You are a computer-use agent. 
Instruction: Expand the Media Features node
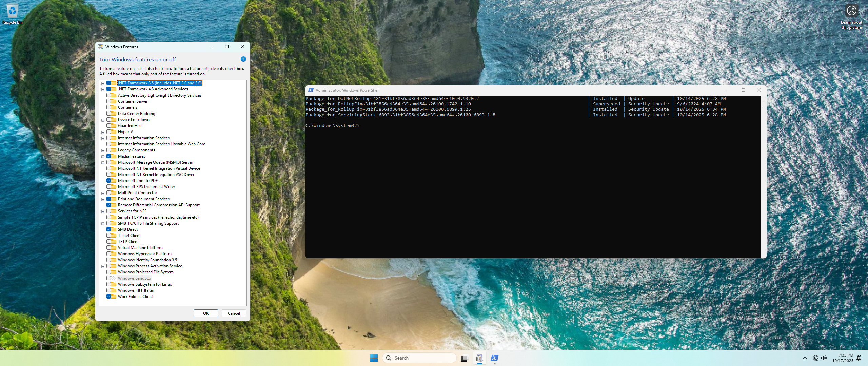(x=103, y=157)
